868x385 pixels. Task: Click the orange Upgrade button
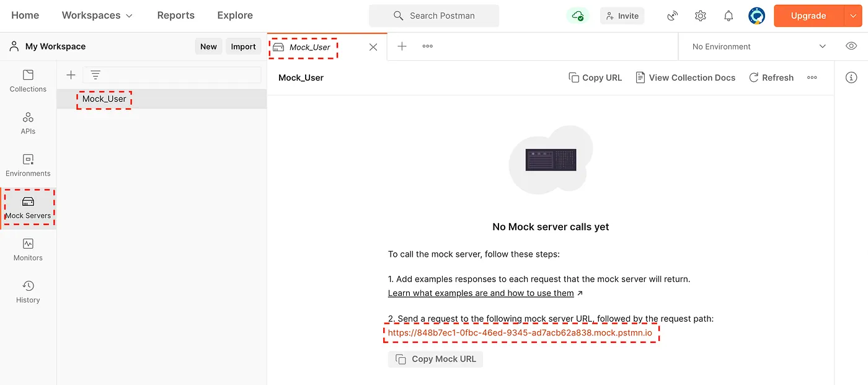808,15
